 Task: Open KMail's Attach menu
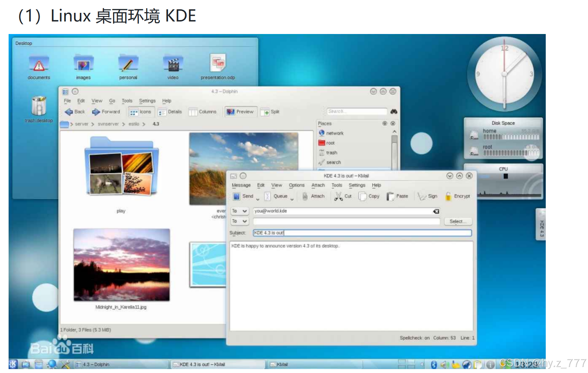[x=318, y=185]
